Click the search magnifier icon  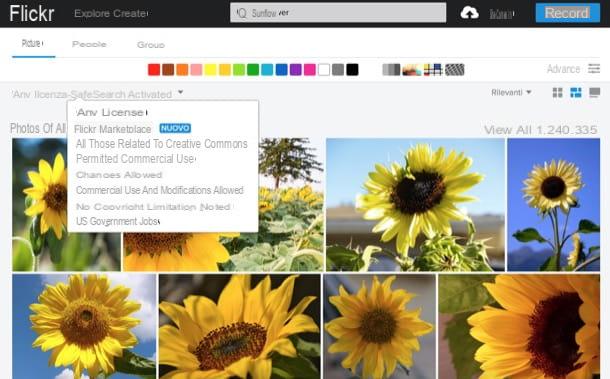pos(241,13)
